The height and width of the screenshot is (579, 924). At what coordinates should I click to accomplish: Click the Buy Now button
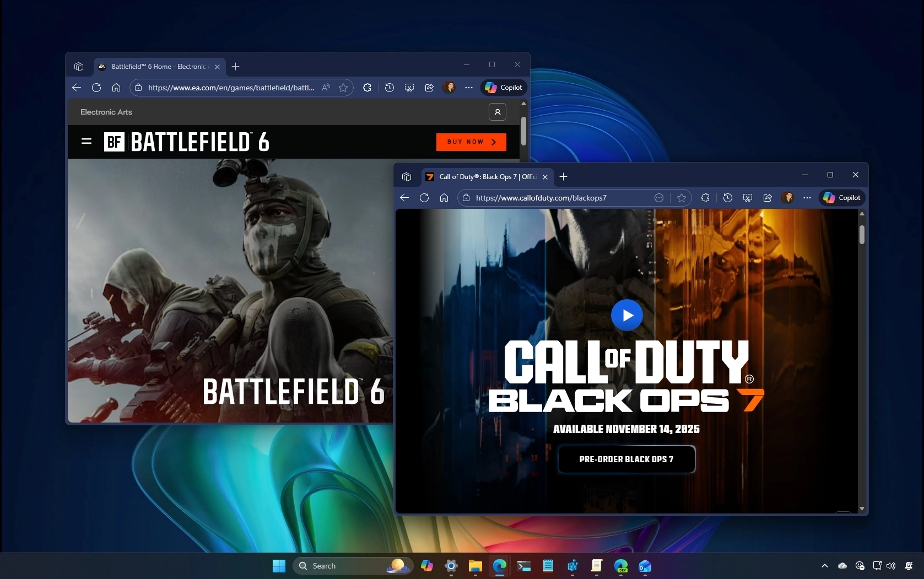coord(471,142)
